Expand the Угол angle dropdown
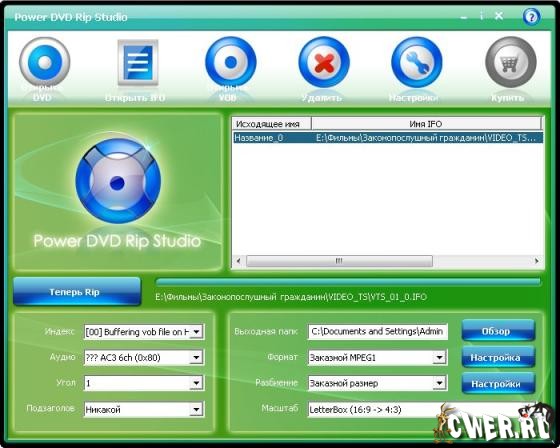 click(196, 383)
